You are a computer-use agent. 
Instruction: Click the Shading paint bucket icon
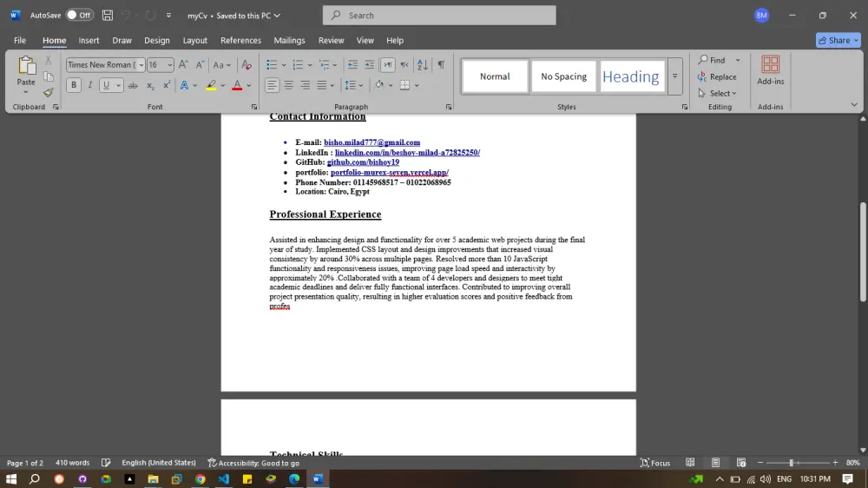click(379, 85)
